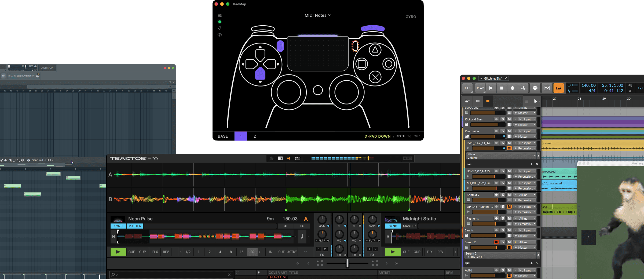
Task: Open the Serum 2 EXTRA GRITT parameter dropdown
Action: coord(501,255)
